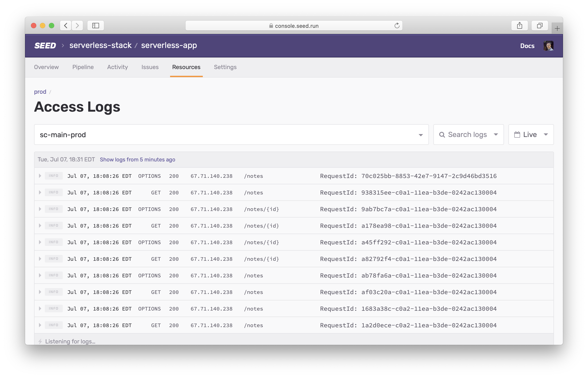
Task: Click the calendar icon next to Live
Action: coord(517,134)
